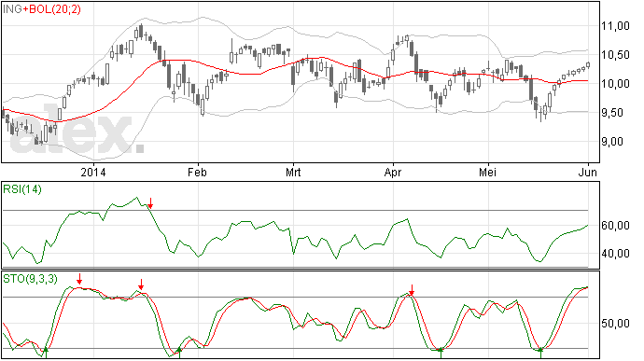Click the Mrt date axis label
Screen dimensions: 644x361
[293, 172]
